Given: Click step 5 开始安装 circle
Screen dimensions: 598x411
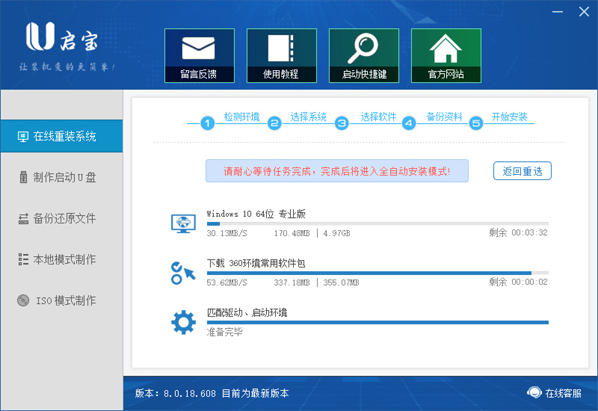Looking at the screenshot, I should coord(476,123).
